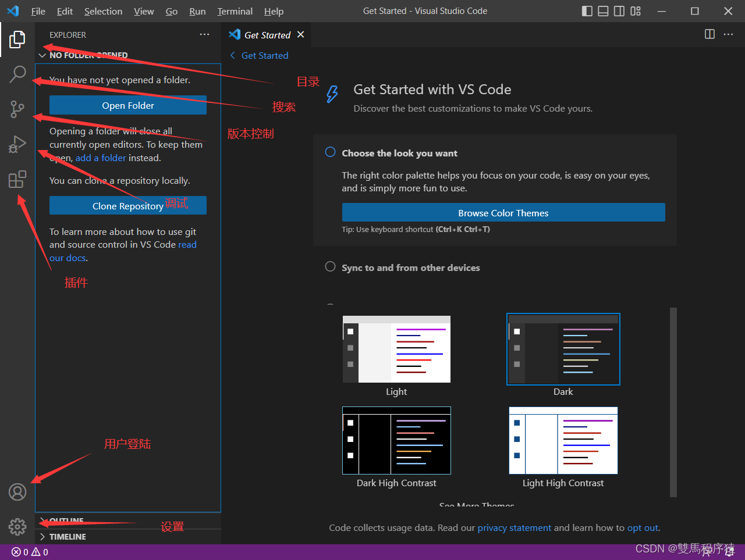Open the Edit menu
The height and width of the screenshot is (560, 745).
(65, 11)
